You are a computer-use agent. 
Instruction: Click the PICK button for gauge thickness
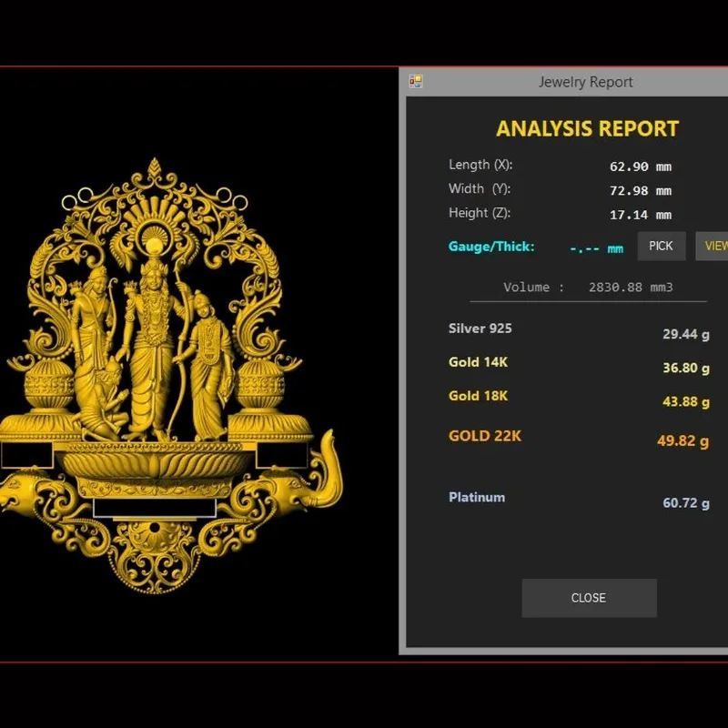662,246
